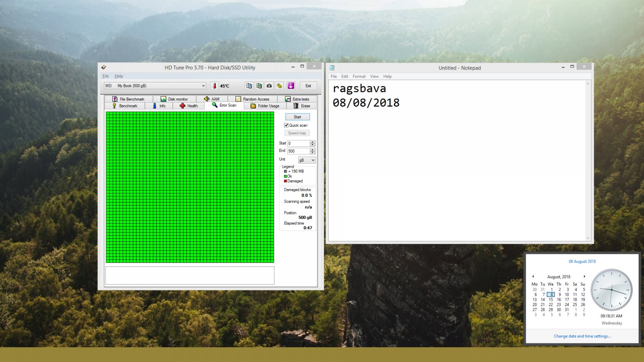Click the Notepad title bar icon
The width and height of the screenshot is (644, 362).
[x=332, y=68]
